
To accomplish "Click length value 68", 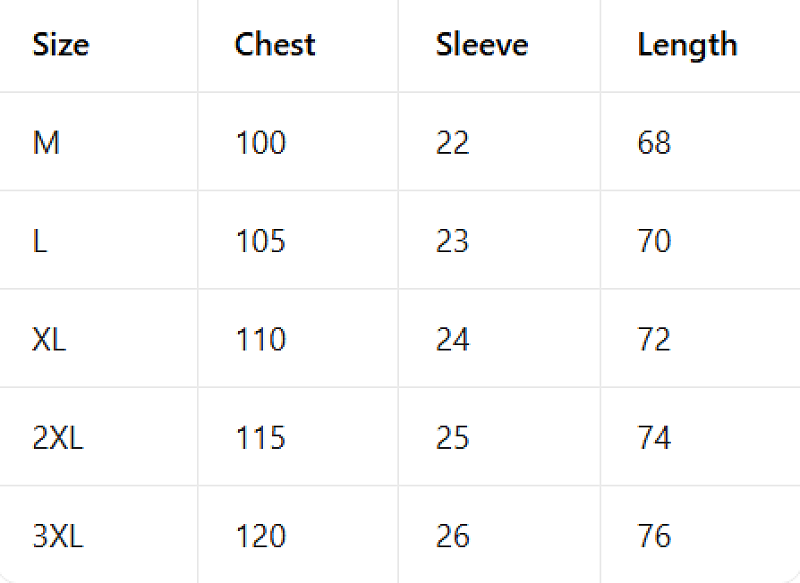I will [654, 142].
